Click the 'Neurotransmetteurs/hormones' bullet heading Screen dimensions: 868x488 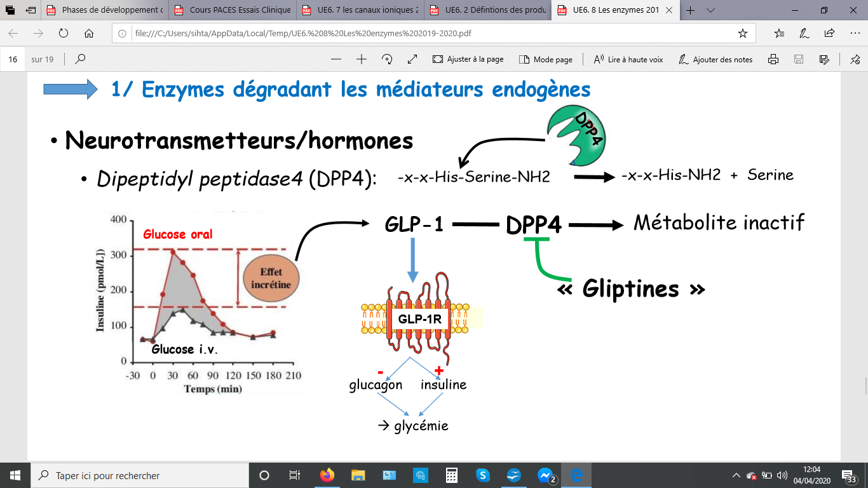click(239, 139)
